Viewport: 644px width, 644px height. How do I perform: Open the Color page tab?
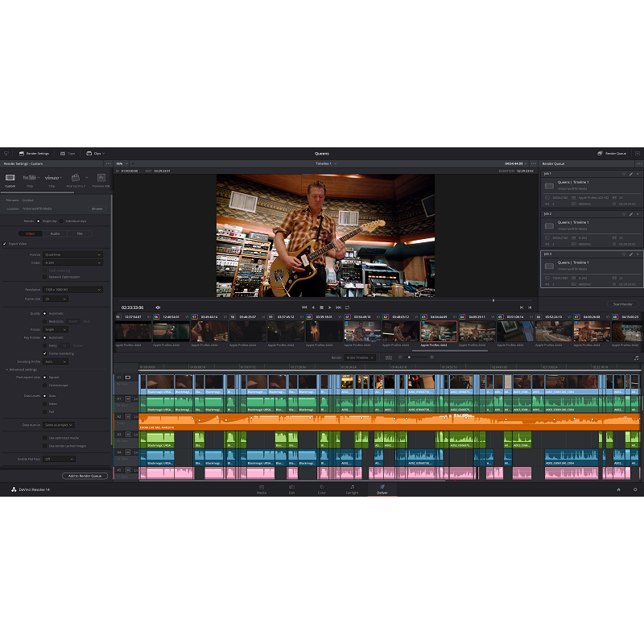click(x=322, y=489)
